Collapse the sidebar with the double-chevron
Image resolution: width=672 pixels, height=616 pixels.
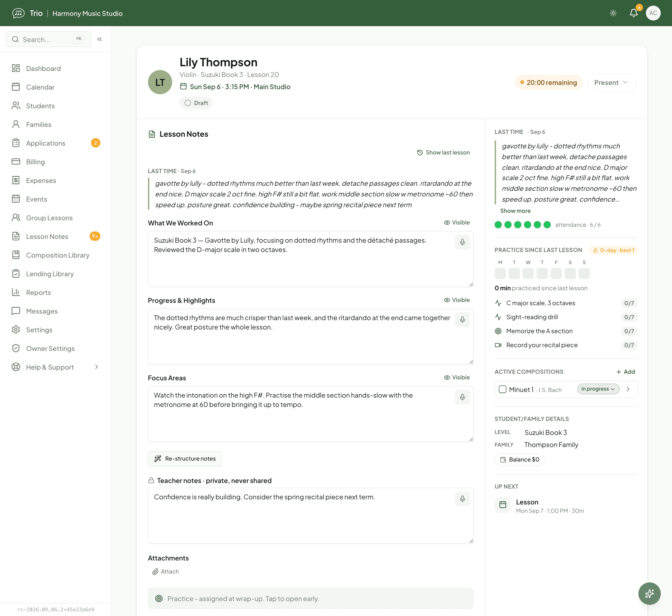[99, 39]
